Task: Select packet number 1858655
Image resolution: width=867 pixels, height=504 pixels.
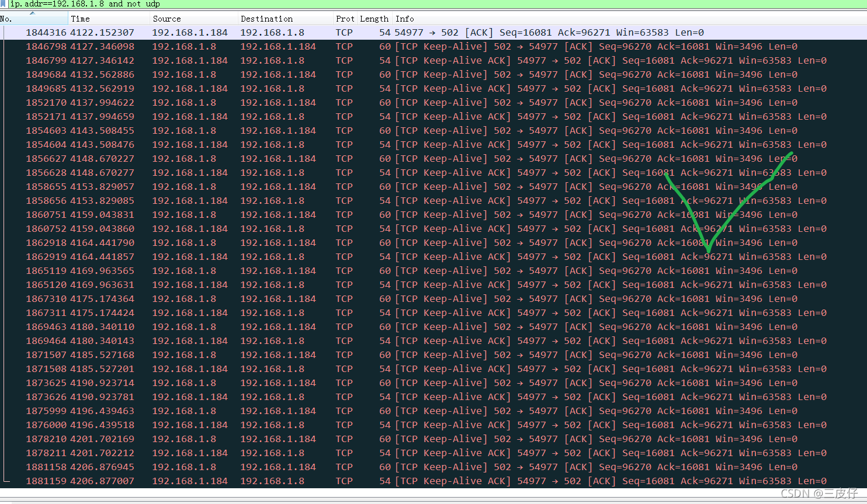Action: [x=434, y=187]
